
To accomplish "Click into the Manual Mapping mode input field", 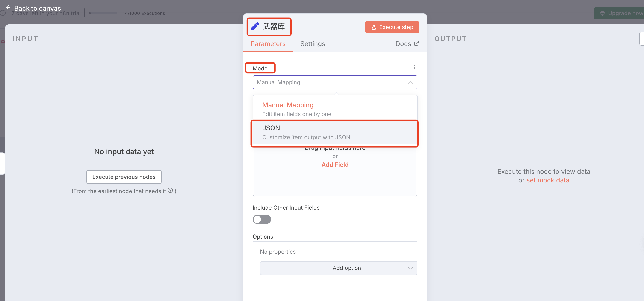I will 335,82.
